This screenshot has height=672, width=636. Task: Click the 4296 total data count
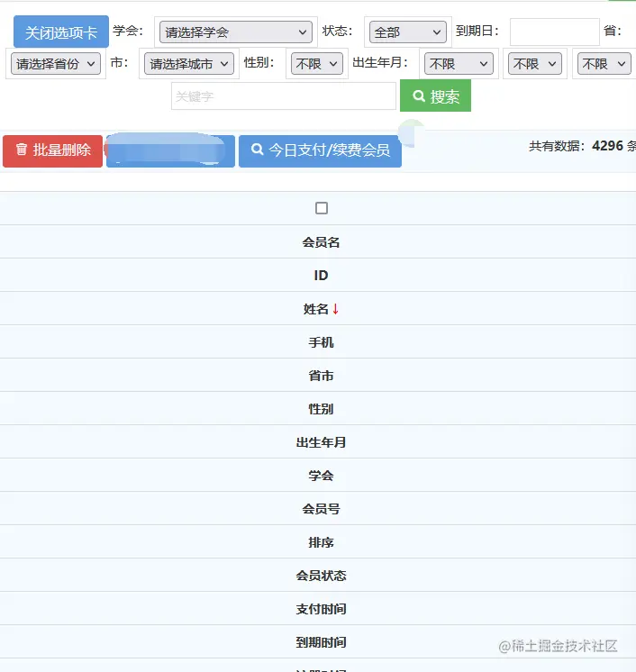(607, 146)
